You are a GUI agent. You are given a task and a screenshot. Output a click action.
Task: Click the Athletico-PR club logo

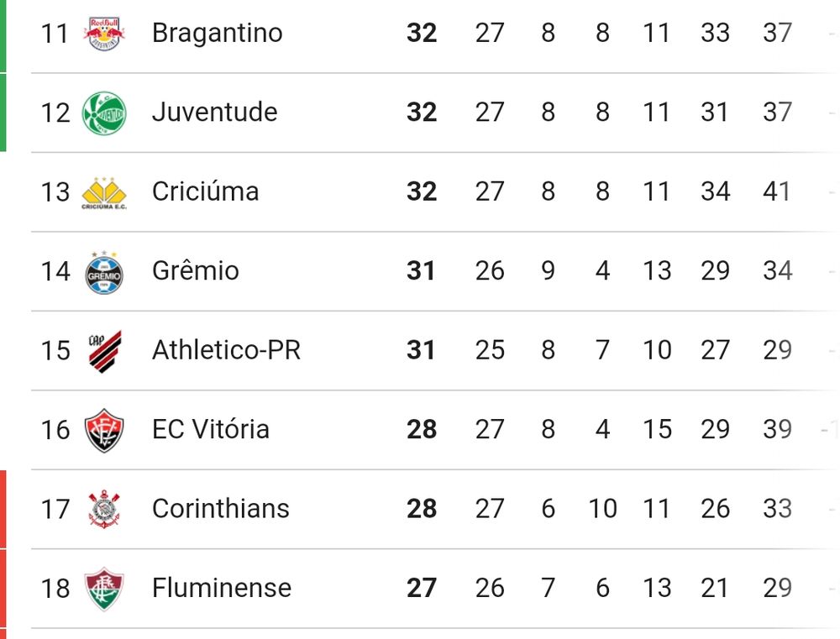pyautogui.click(x=104, y=350)
